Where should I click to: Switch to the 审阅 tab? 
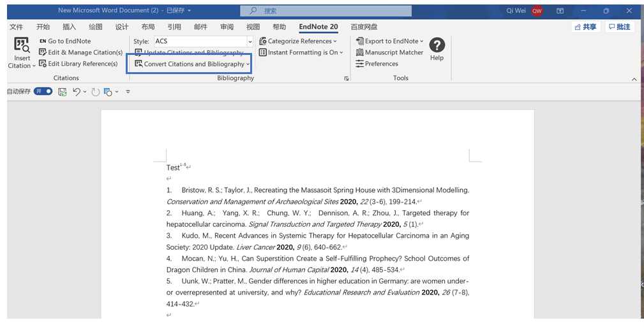tap(227, 27)
